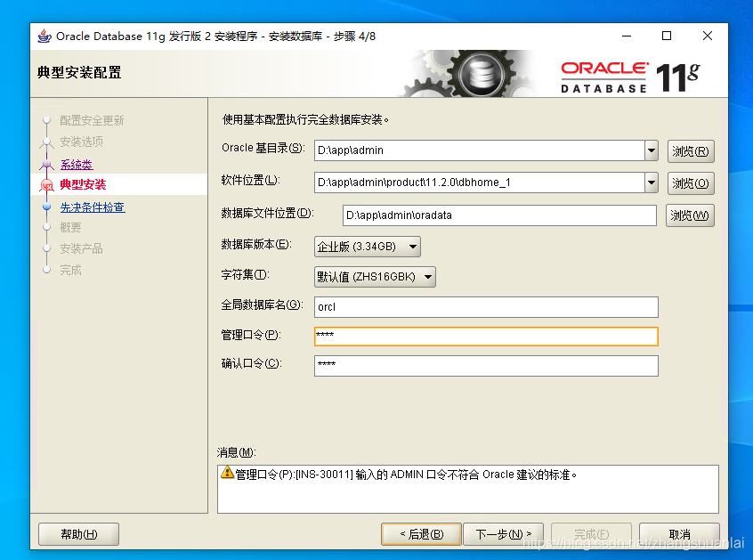Screen dimensions: 753x560
Task: Open the 系统类 step link
Action: tap(77, 165)
